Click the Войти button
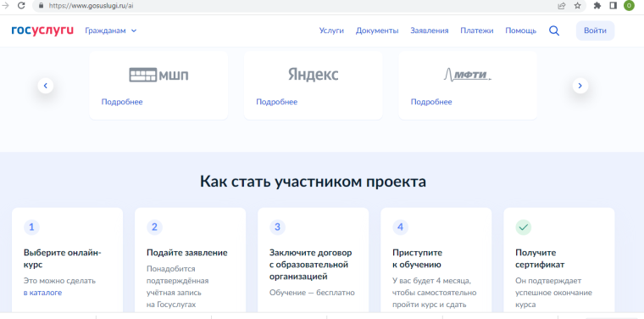 595,31
